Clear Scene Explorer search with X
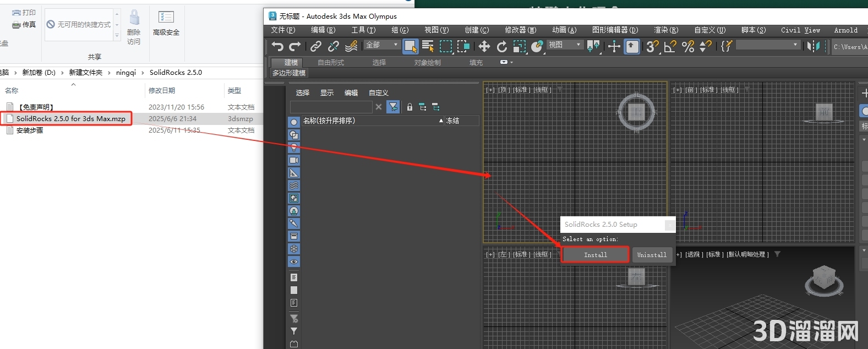The image size is (868, 349). click(x=379, y=107)
